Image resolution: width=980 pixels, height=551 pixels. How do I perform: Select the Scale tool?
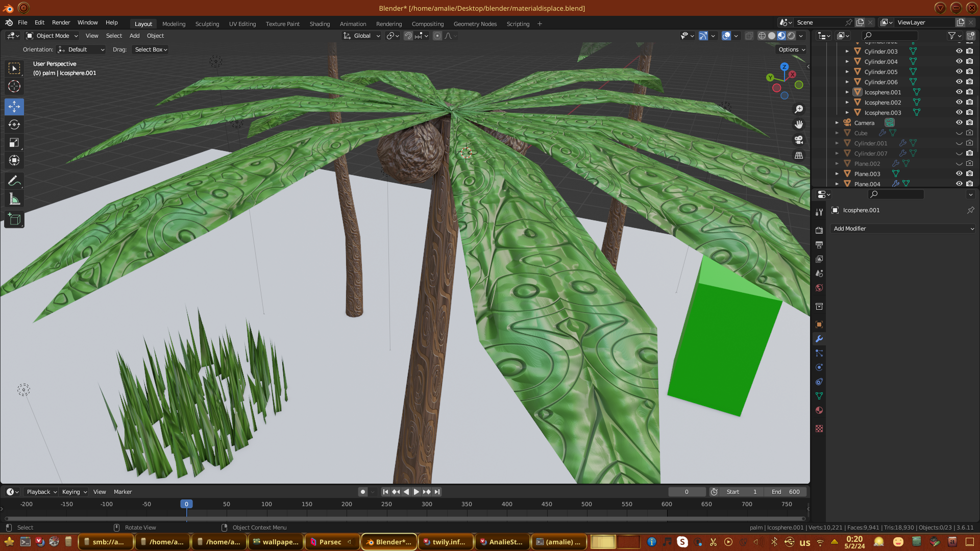point(14,143)
